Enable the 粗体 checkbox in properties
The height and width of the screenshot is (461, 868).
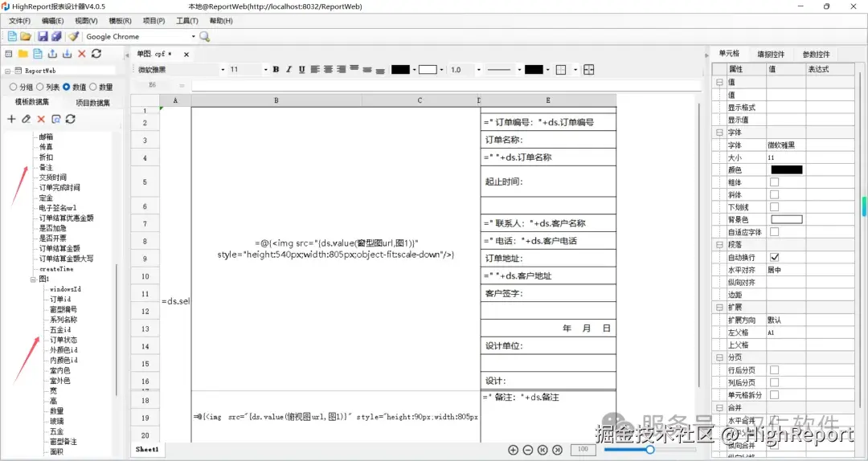pyautogui.click(x=775, y=182)
